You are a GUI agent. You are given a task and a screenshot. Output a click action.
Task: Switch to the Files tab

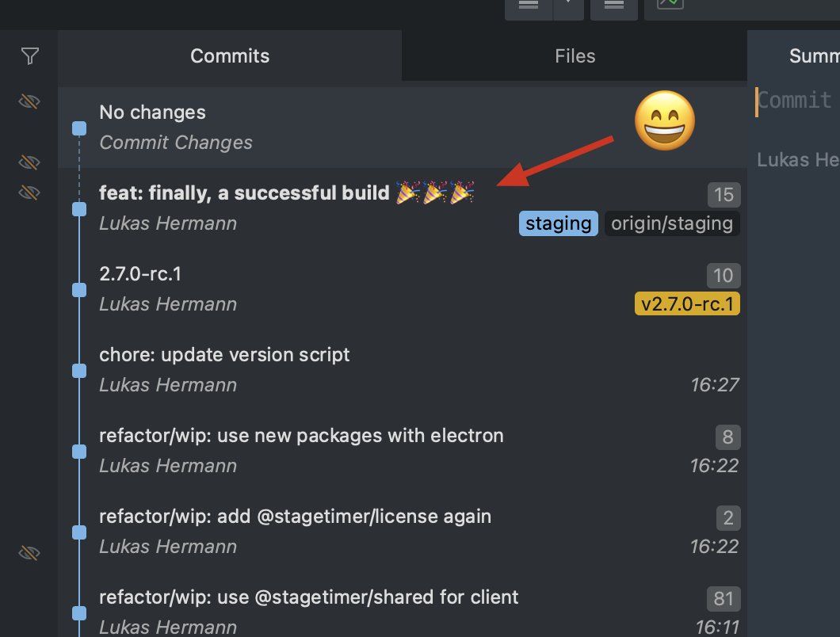(575, 56)
